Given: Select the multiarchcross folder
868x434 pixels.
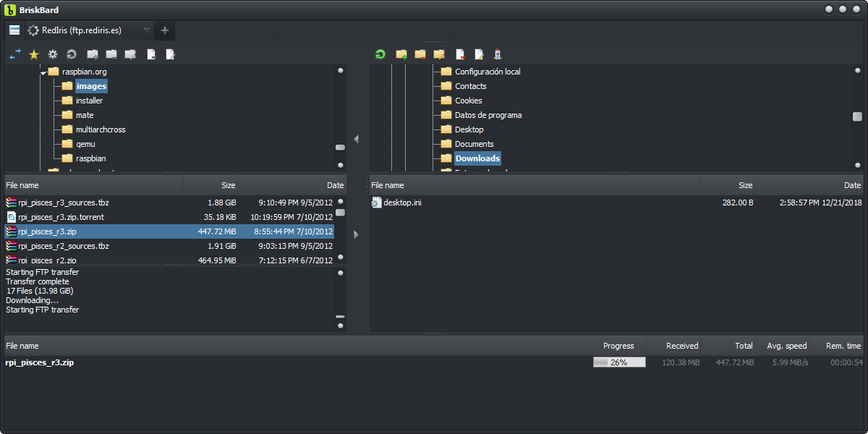Looking at the screenshot, I should [101, 129].
